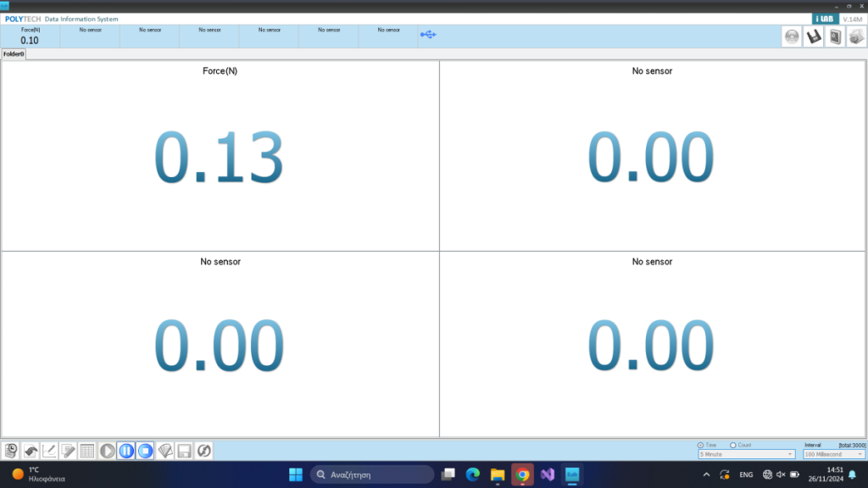Click the edit notes pencil icon
The image size is (868, 488).
(x=69, y=451)
